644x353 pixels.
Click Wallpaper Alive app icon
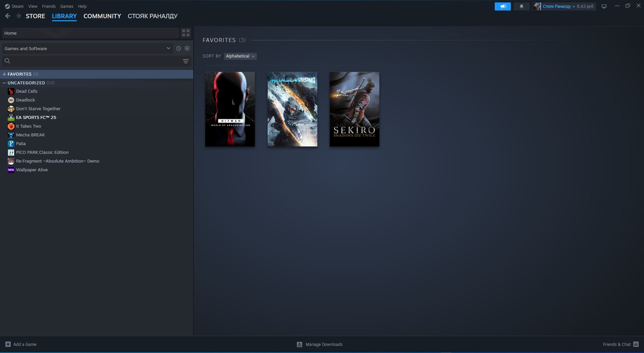click(x=11, y=170)
